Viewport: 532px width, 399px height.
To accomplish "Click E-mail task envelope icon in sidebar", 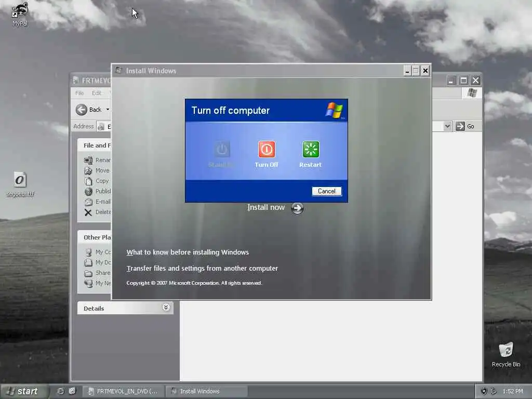I will 88,202.
